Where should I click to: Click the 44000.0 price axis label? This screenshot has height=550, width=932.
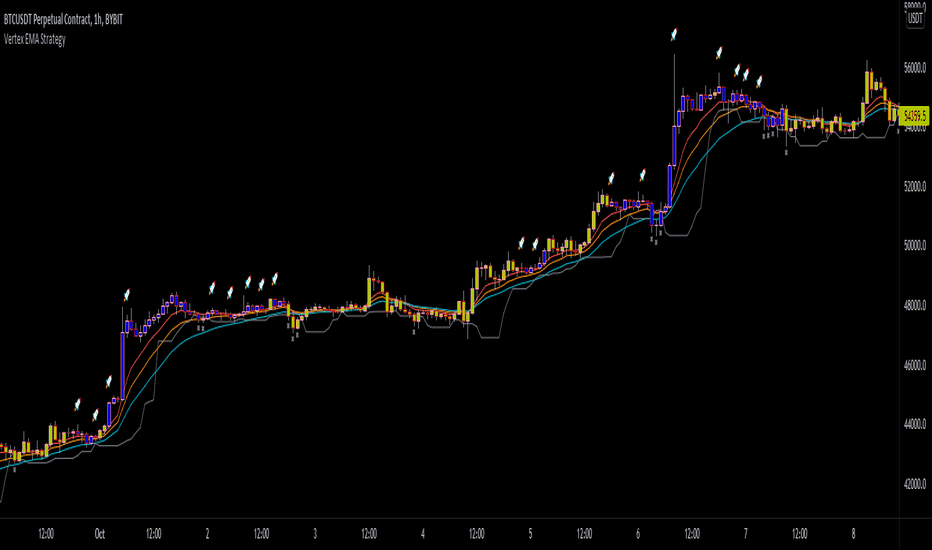tap(915, 425)
